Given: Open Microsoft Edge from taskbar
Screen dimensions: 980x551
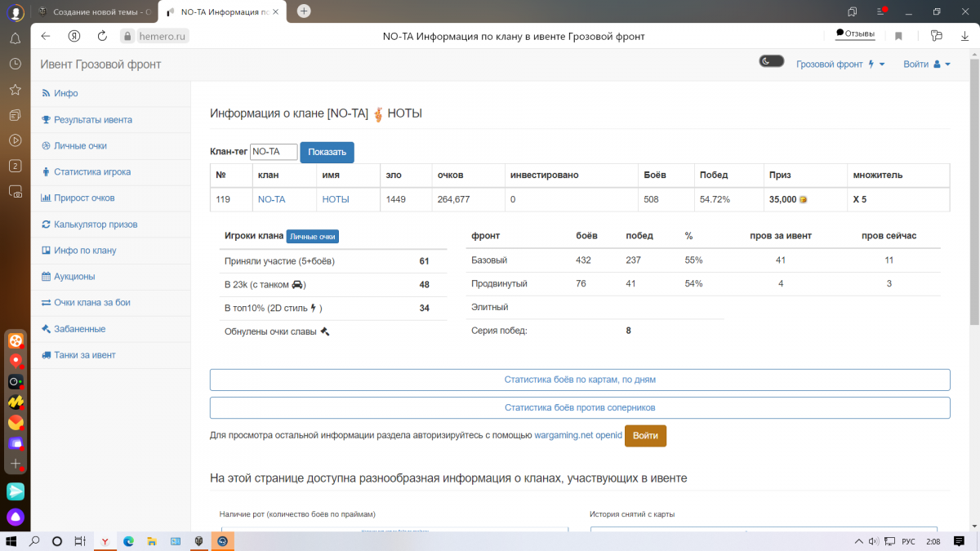Looking at the screenshot, I should pyautogui.click(x=128, y=541).
